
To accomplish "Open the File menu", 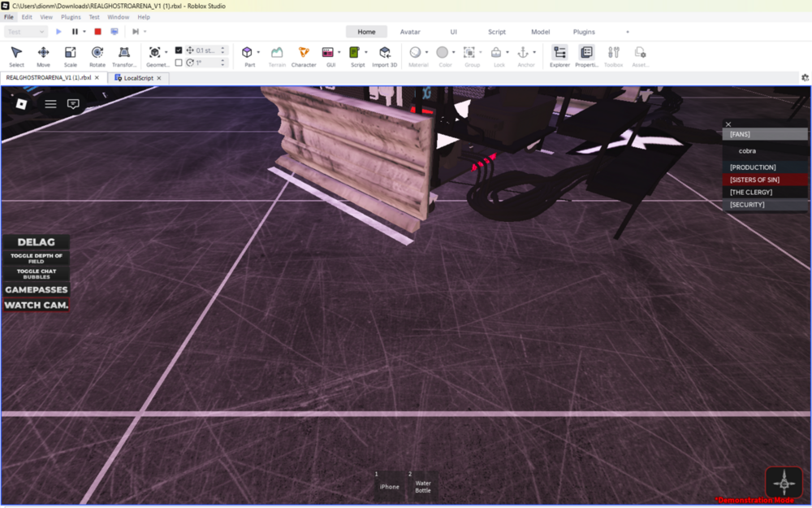I will pyautogui.click(x=9, y=17).
